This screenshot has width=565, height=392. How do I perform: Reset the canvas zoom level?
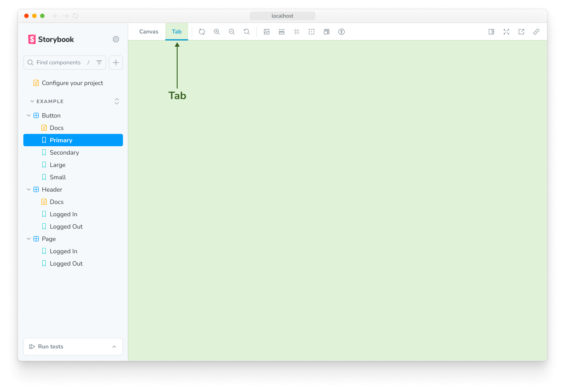(x=246, y=31)
